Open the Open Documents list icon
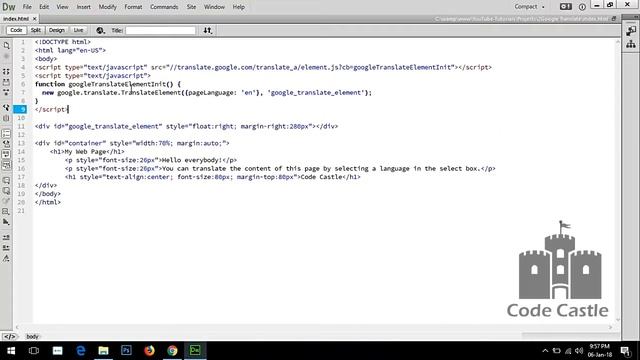The image size is (640, 360). click(6, 46)
